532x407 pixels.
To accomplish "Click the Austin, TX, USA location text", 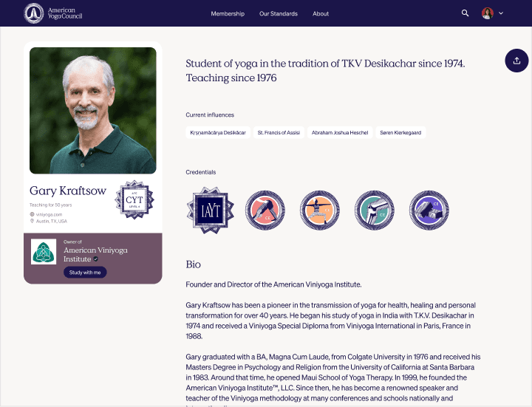I will tap(52, 221).
